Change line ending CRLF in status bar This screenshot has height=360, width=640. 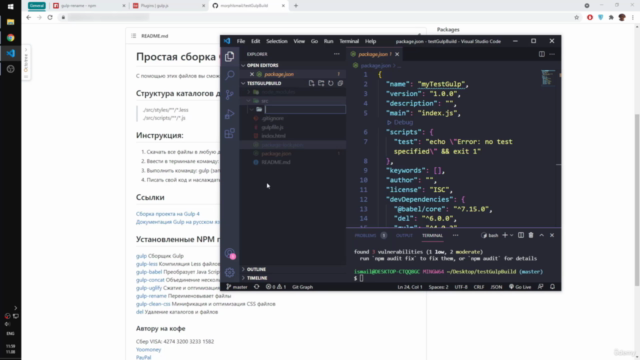click(x=479, y=287)
